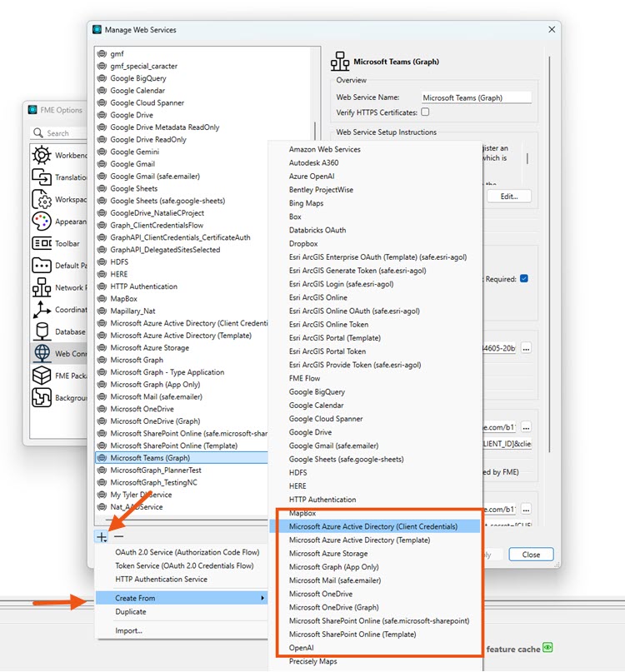
Task: Click ellipsis button beside the ID field
Action: (526, 349)
